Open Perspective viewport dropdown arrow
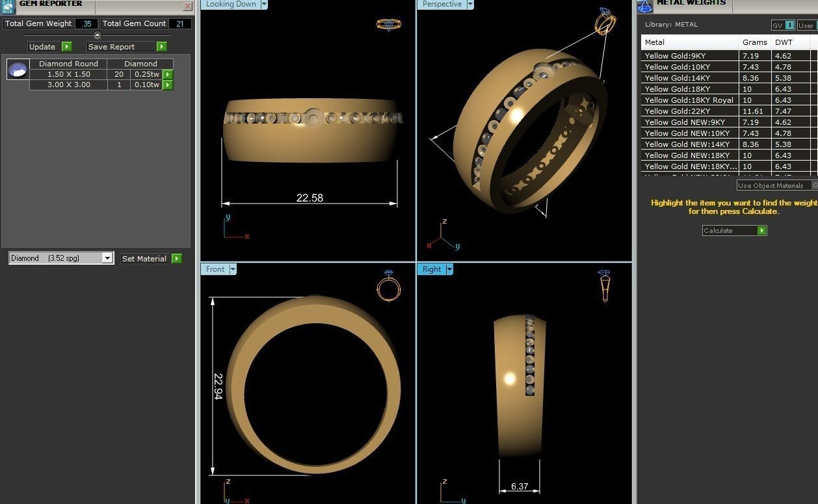This screenshot has width=818, height=504. (470, 4)
